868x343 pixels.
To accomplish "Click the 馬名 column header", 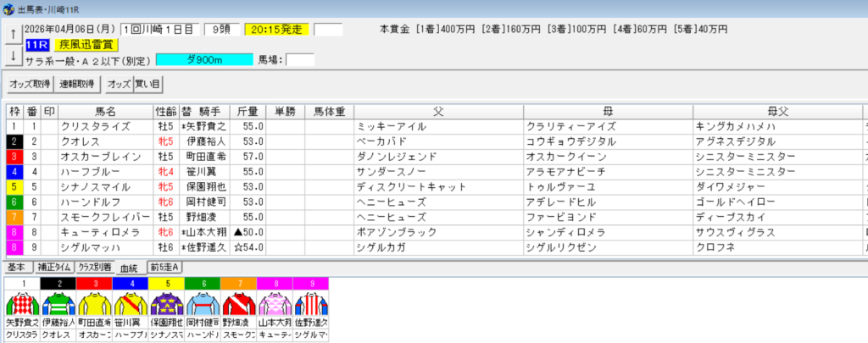I will click(105, 111).
